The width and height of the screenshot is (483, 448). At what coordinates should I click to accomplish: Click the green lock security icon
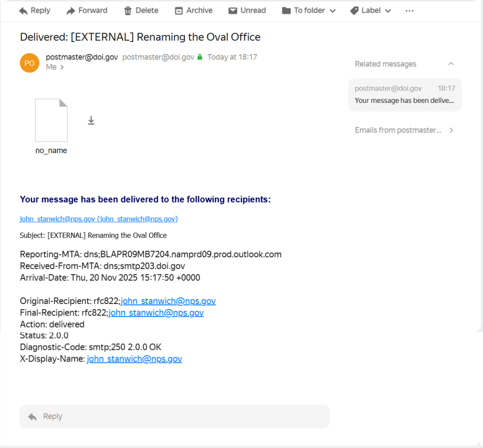pyautogui.click(x=200, y=57)
